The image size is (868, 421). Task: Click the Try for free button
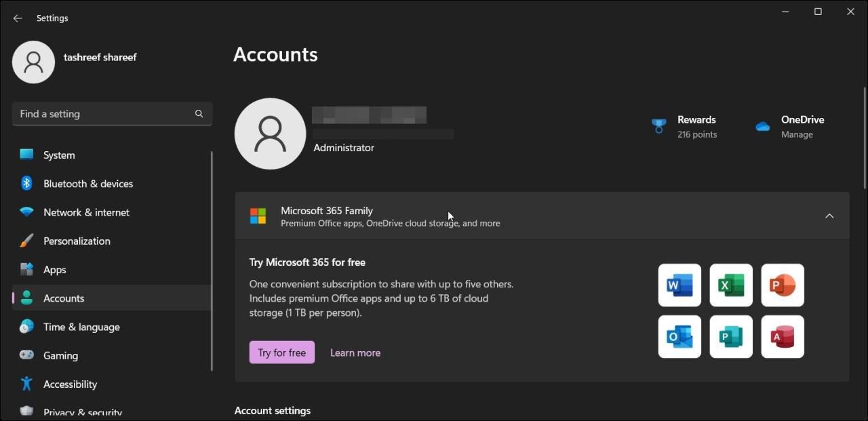tap(282, 353)
